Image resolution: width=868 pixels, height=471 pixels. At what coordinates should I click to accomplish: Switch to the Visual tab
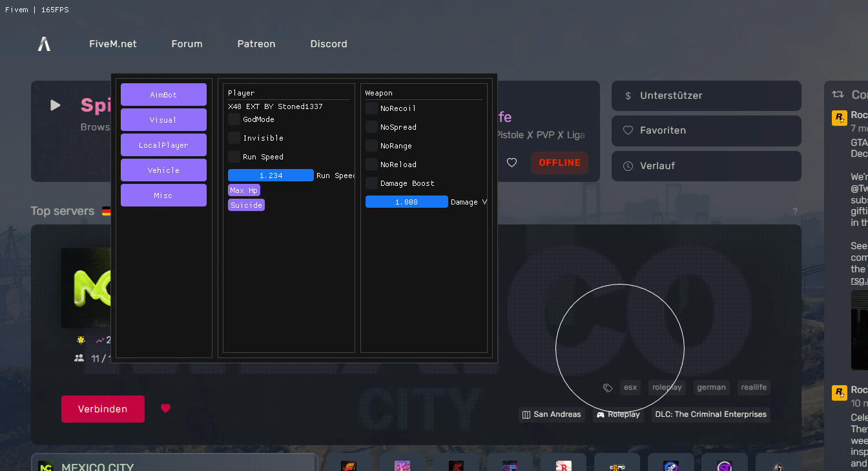[x=163, y=120]
